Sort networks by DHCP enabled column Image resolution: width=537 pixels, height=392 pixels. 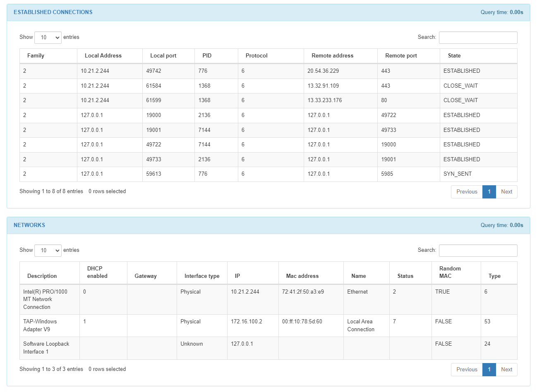(x=97, y=272)
